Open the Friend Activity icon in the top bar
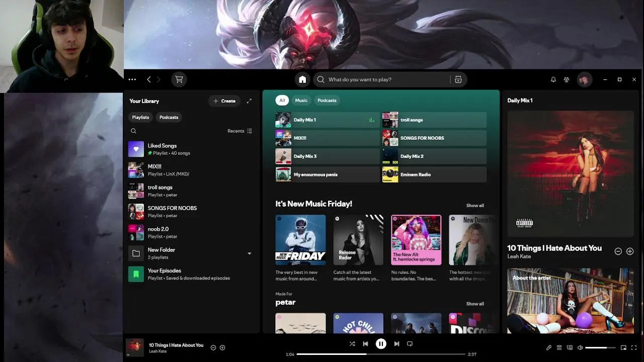Image resolution: width=644 pixels, height=362 pixels. coord(567,79)
